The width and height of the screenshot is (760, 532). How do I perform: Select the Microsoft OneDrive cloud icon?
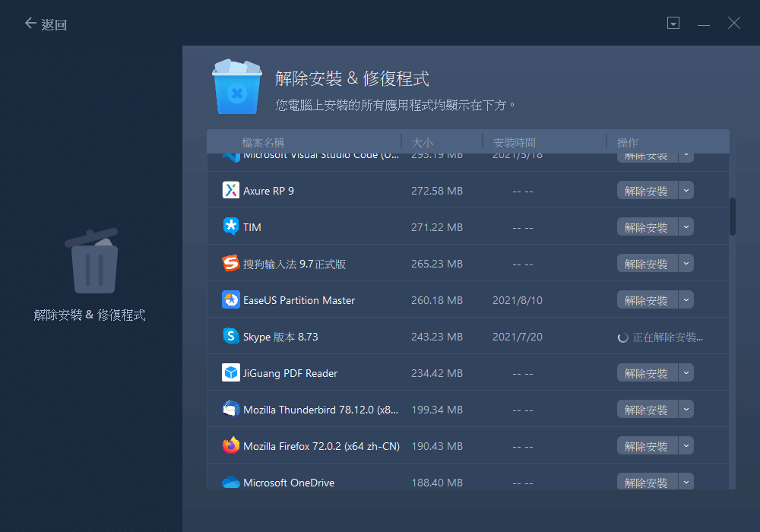230,482
